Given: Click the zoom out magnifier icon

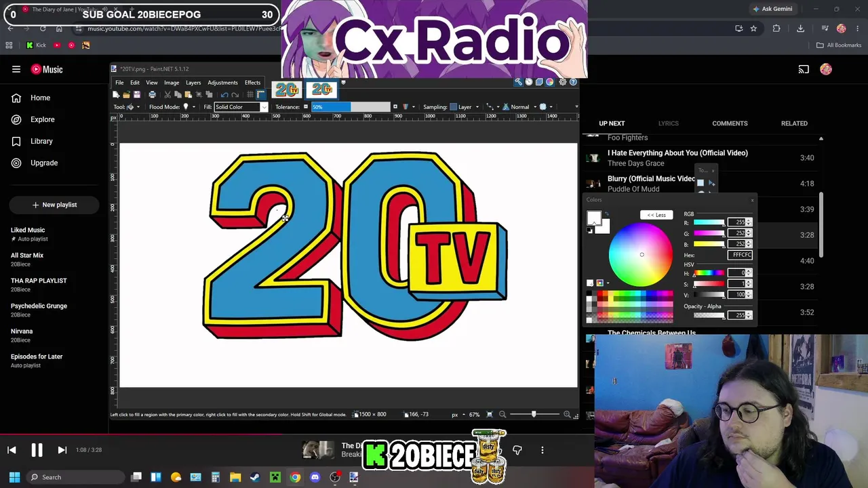Looking at the screenshot, I should point(502,415).
